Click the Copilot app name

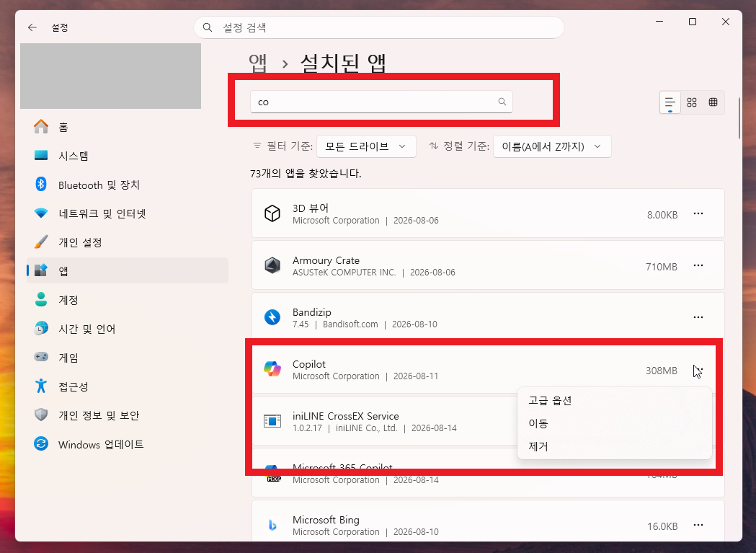click(x=309, y=364)
